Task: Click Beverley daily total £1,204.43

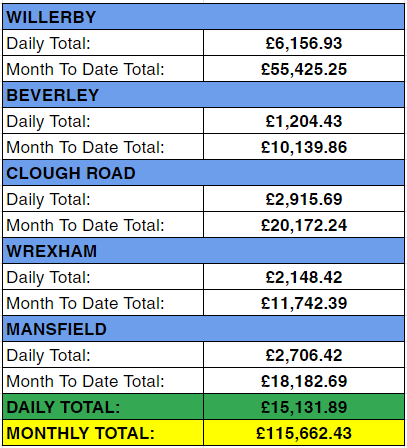Action: pyautogui.click(x=304, y=121)
